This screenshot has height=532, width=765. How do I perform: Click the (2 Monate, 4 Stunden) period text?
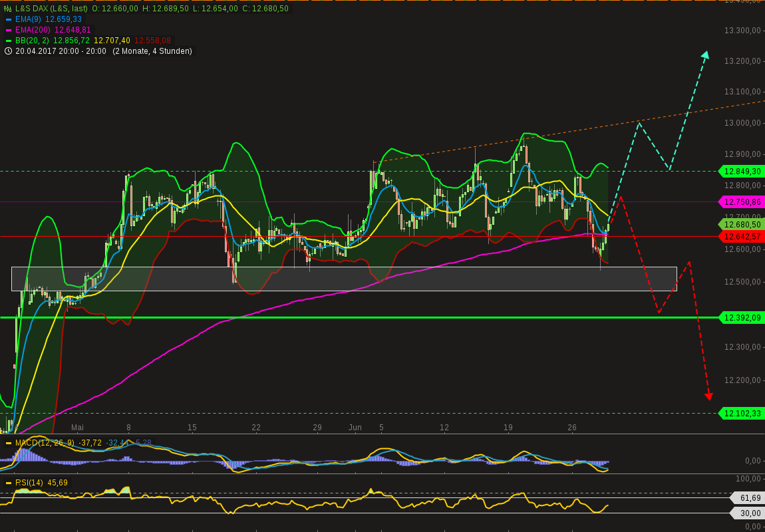[152, 51]
